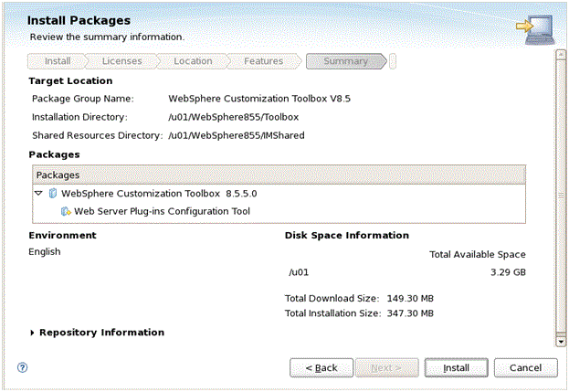The height and width of the screenshot is (392, 569).
Task: Go to the Install wizard step
Action: pyautogui.click(x=58, y=61)
